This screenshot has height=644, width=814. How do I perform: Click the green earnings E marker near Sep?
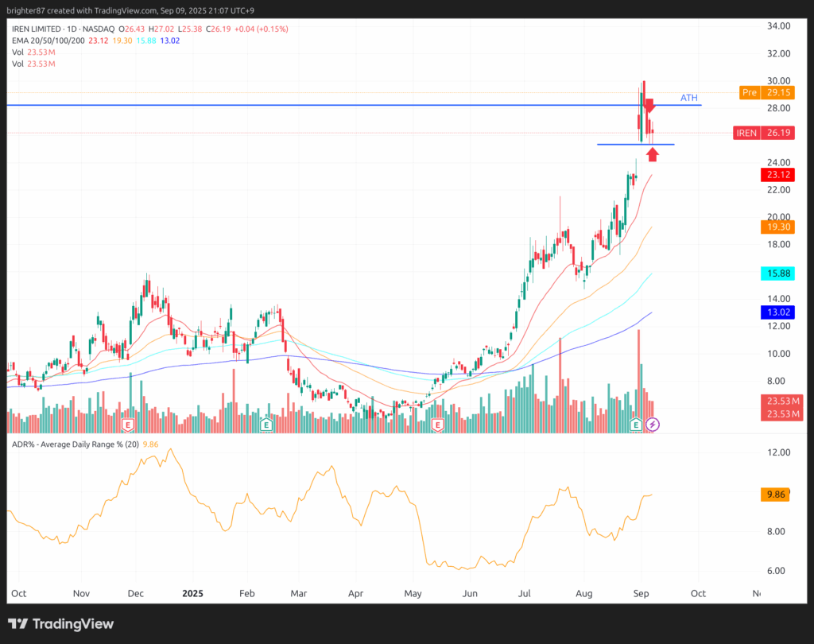(636, 425)
